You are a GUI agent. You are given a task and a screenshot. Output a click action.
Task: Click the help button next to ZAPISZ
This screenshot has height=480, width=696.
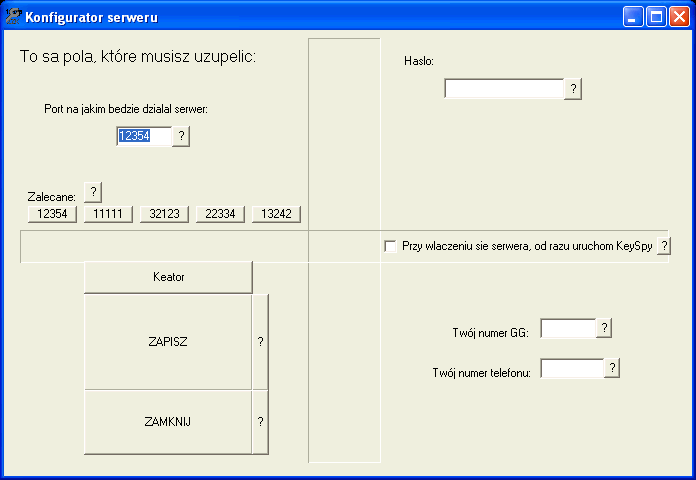260,342
